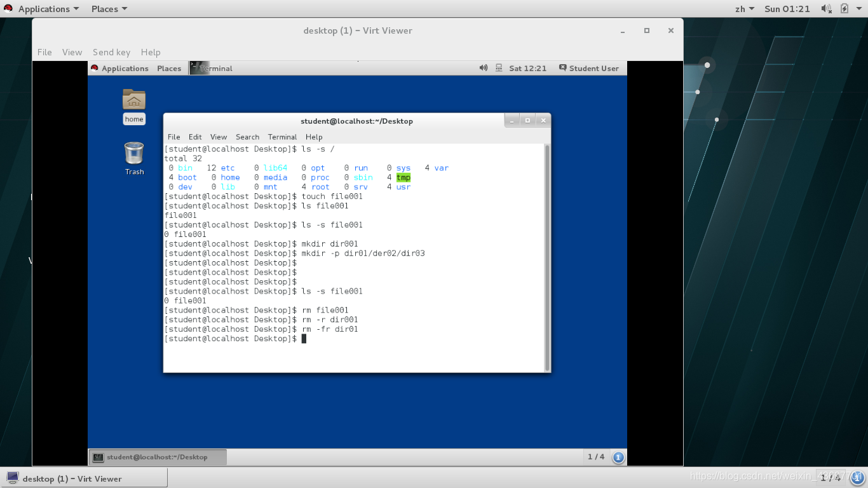
Task: Click the guest workspace indicator circle icon
Action: pyautogui.click(x=618, y=457)
